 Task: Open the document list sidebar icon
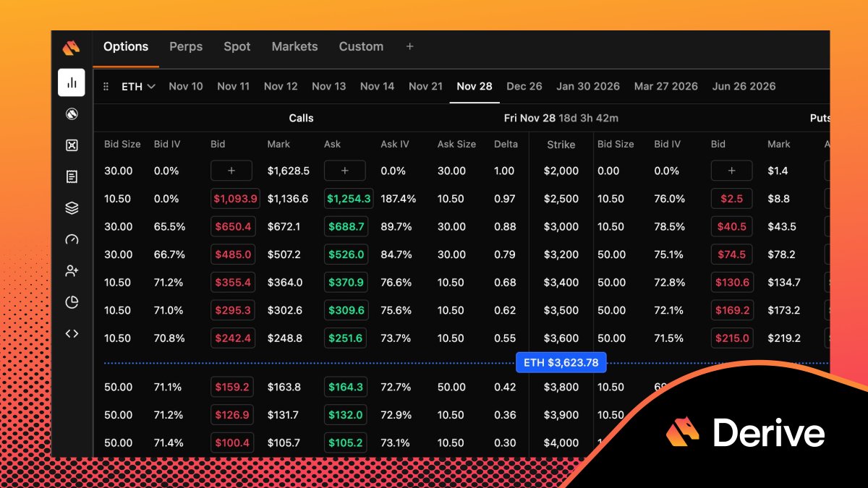tap(72, 176)
